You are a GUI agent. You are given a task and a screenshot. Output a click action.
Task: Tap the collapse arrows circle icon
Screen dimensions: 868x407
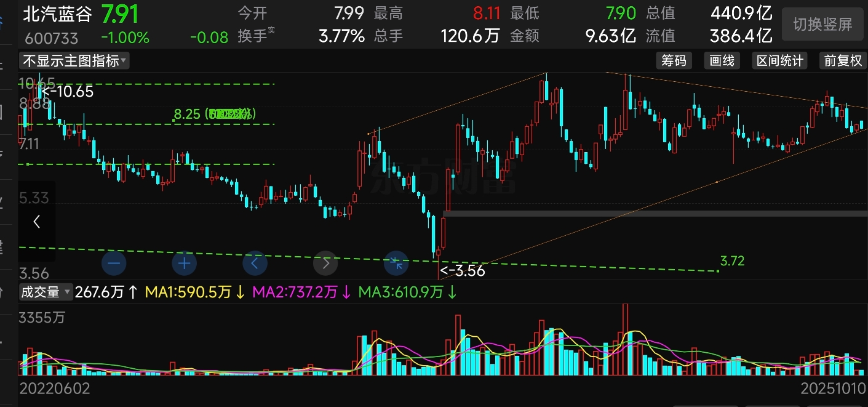396,264
